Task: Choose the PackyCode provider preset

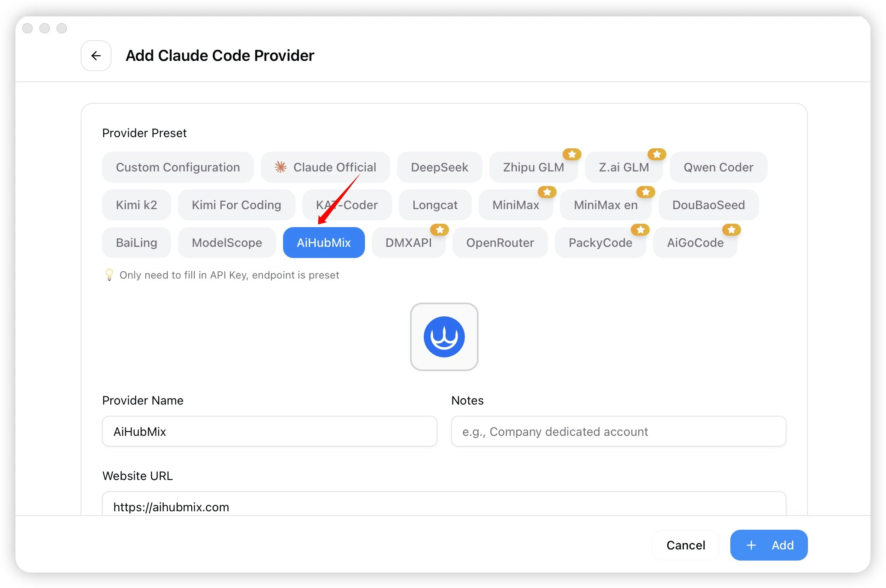Action: 600,243
